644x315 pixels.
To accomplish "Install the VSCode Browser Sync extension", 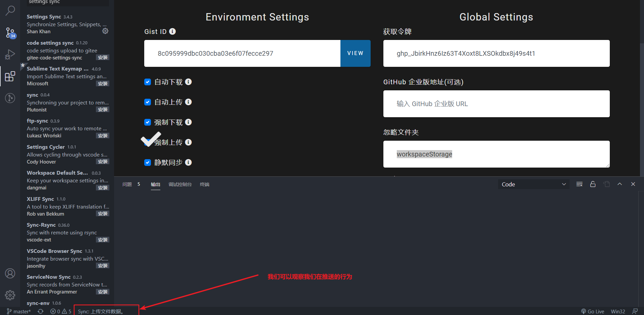I will point(103,266).
